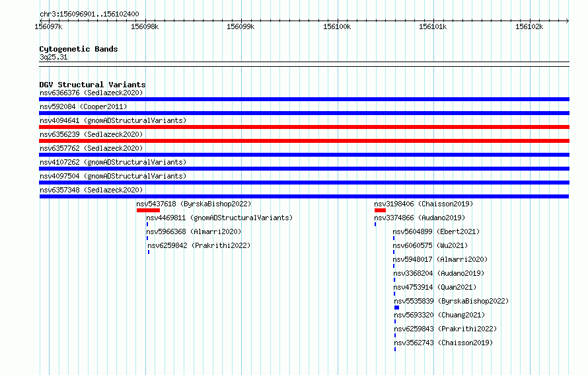Click nsv6259843 (Prakrithi2022) label

click(x=445, y=329)
